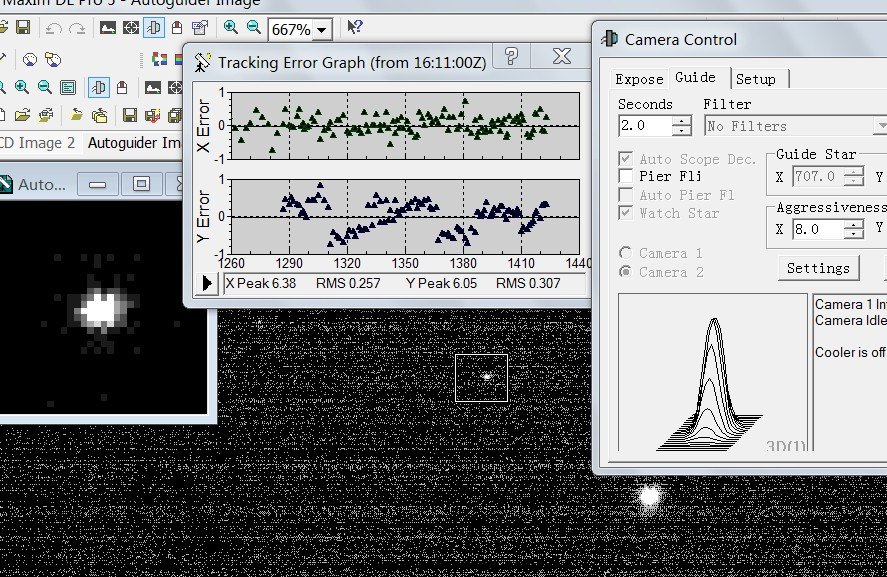
Task: Click the help question-mark button on Tracking Error Graph
Action: (511, 56)
